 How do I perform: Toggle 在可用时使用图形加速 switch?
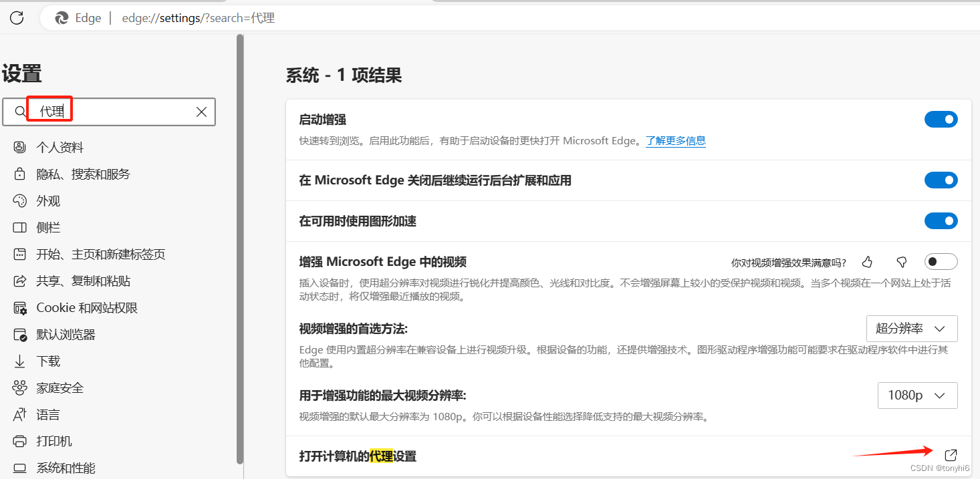941,220
